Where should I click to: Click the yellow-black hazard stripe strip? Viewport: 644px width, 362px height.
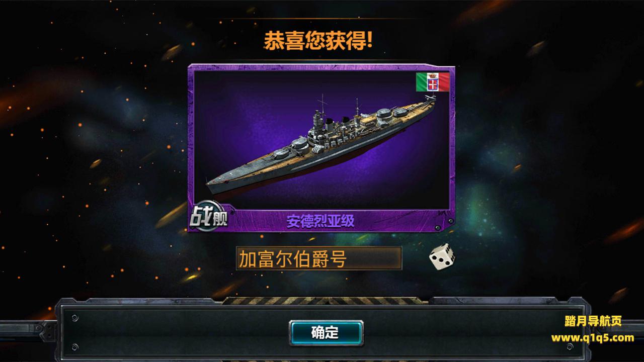point(322,301)
